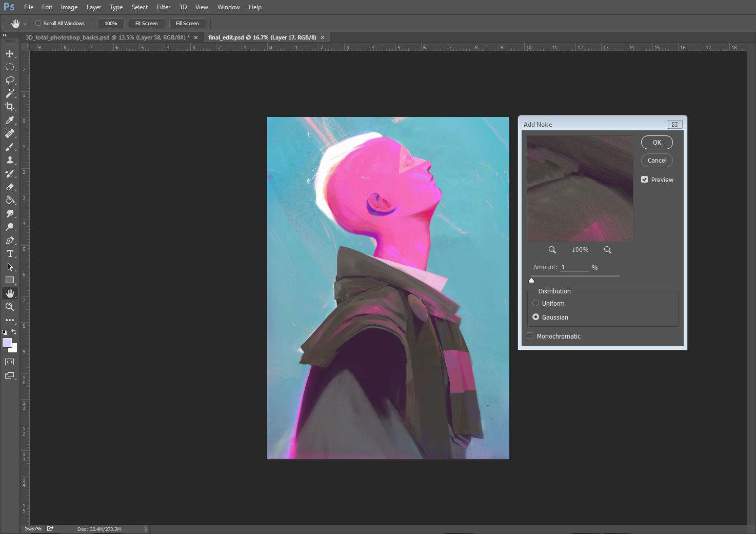Close the Add Noise dialog
This screenshot has width=756, height=534.
point(674,124)
